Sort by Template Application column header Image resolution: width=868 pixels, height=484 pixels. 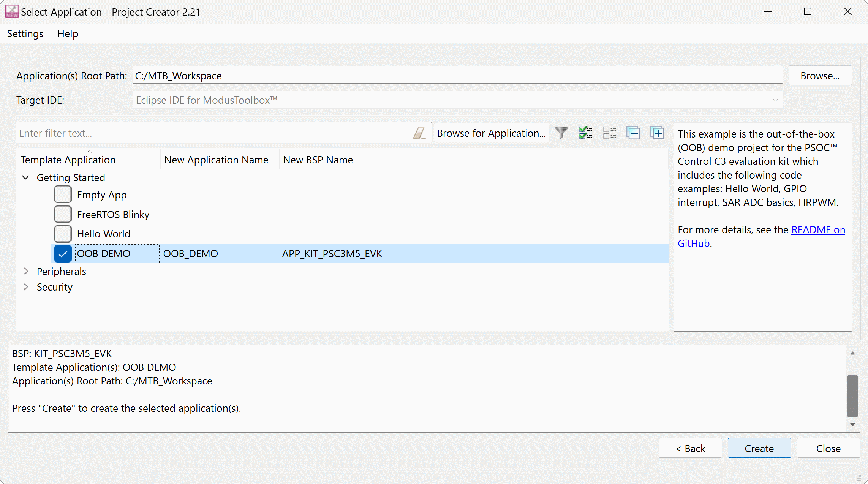tap(89, 160)
